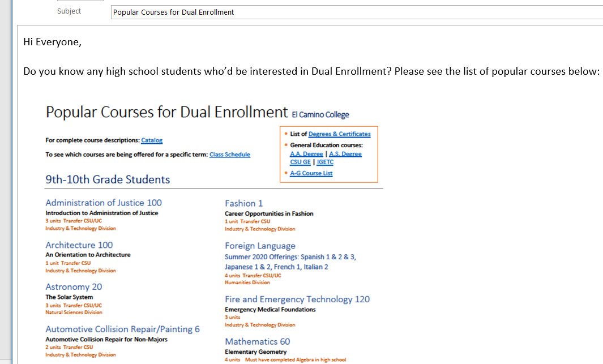Click 'Humanities Division' text
Viewport: 603px width, 364px height.
(247, 282)
